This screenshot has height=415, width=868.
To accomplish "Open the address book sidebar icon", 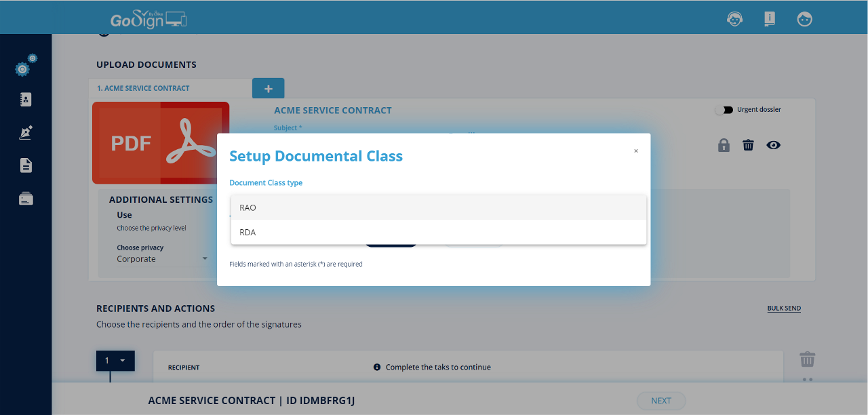I will 26,100.
